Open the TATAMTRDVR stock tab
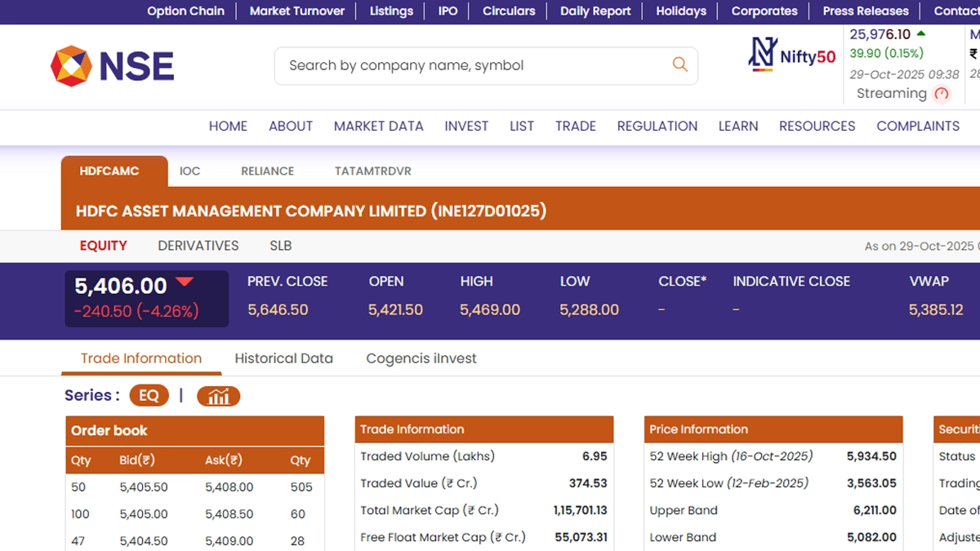980x551 pixels. tap(372, 171)
